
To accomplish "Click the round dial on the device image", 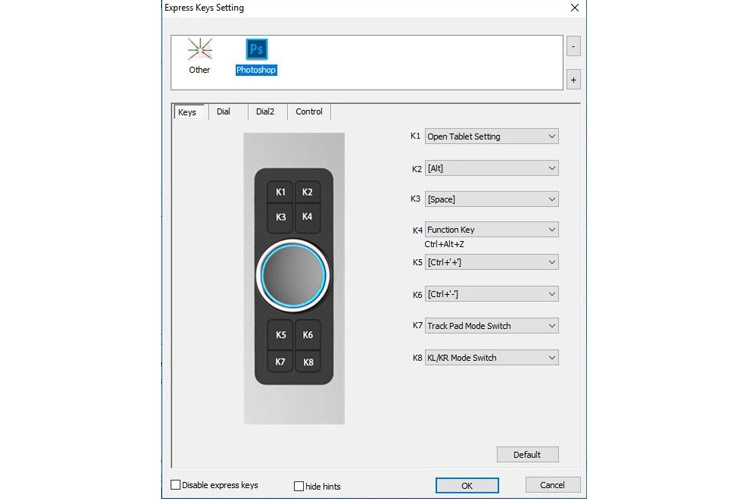I will tap(293, 276).
